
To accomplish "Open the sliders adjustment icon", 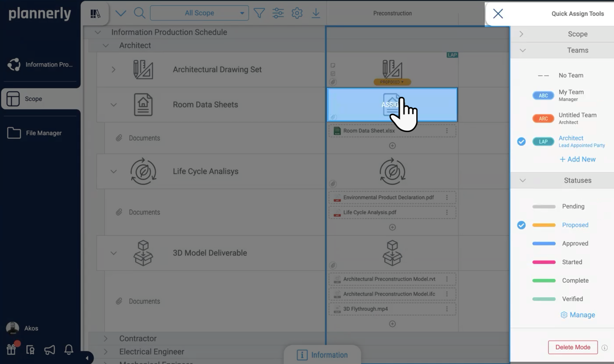I will tap(278, 13).
